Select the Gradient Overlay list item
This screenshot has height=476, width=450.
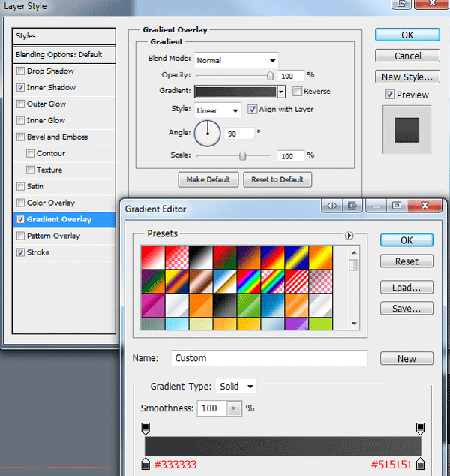(64, 219)
